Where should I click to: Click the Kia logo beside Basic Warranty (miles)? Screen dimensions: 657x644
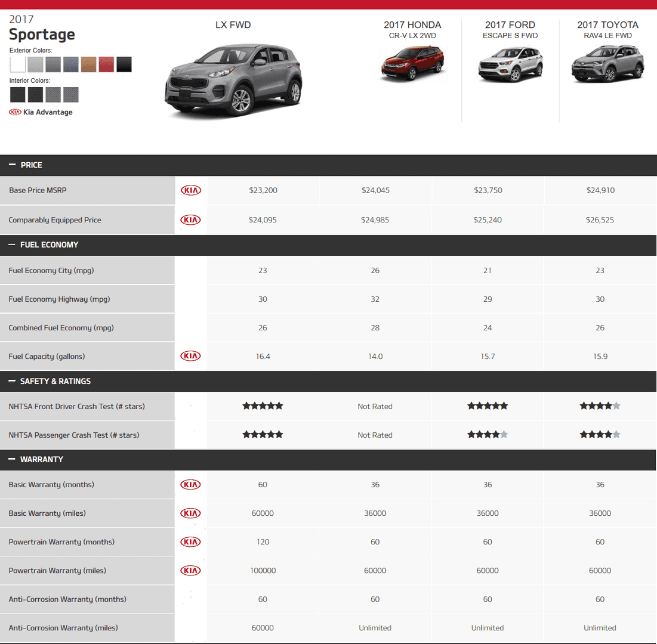click(x=190, y=513)
